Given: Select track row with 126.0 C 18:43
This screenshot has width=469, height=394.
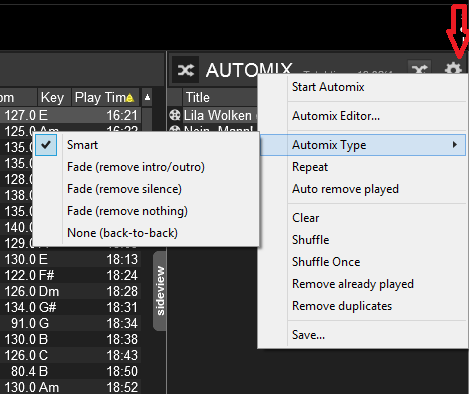Looking at the screenshot, I should [70, 355].
